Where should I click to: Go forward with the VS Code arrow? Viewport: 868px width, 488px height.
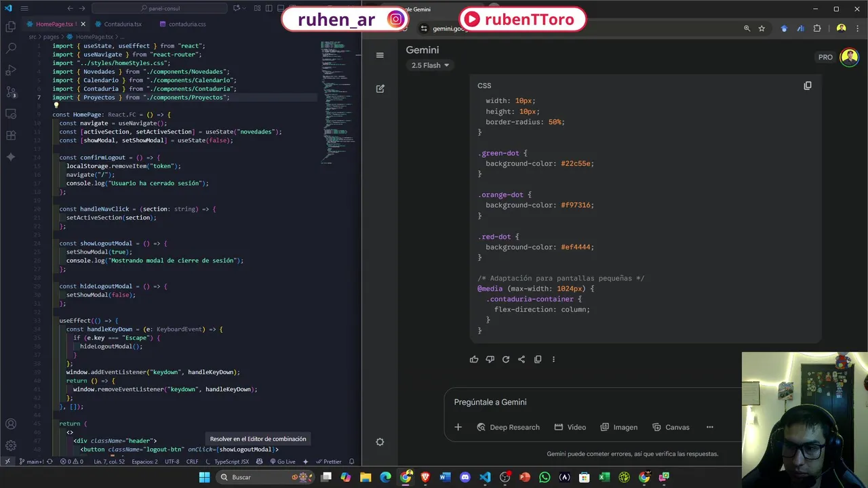tap(83, 8)
